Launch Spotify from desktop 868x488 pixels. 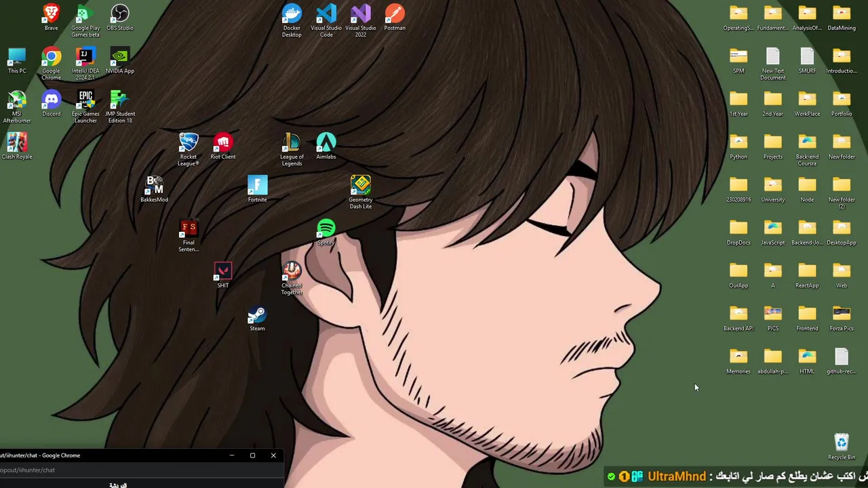pos(326,232)
